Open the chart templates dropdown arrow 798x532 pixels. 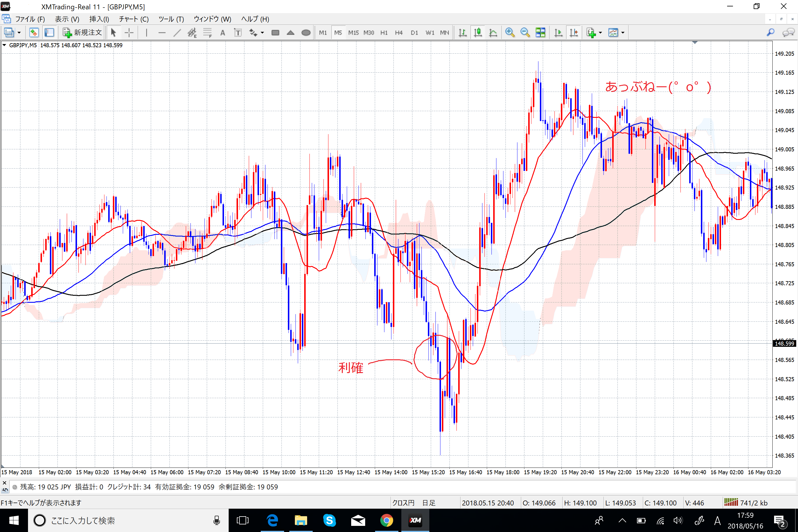(623, 33)
